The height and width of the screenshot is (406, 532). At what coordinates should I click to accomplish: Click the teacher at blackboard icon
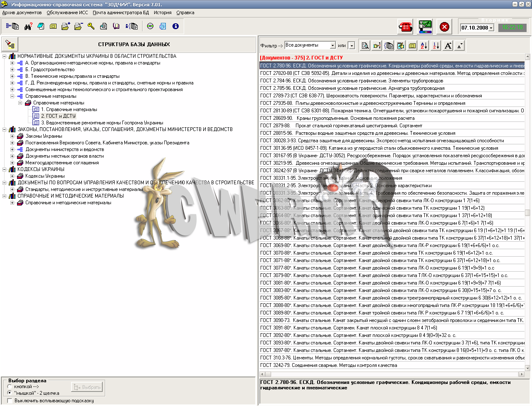(x=425, y=27)
